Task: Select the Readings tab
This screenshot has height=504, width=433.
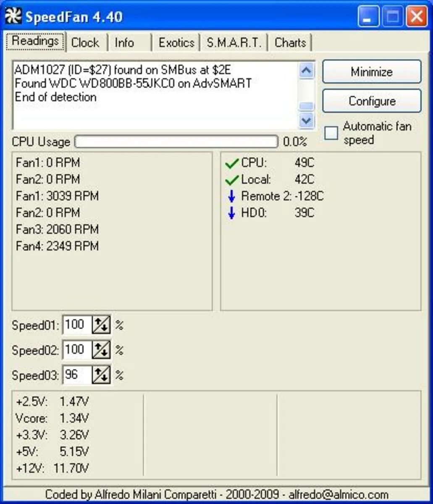Action: coord(35,41)
